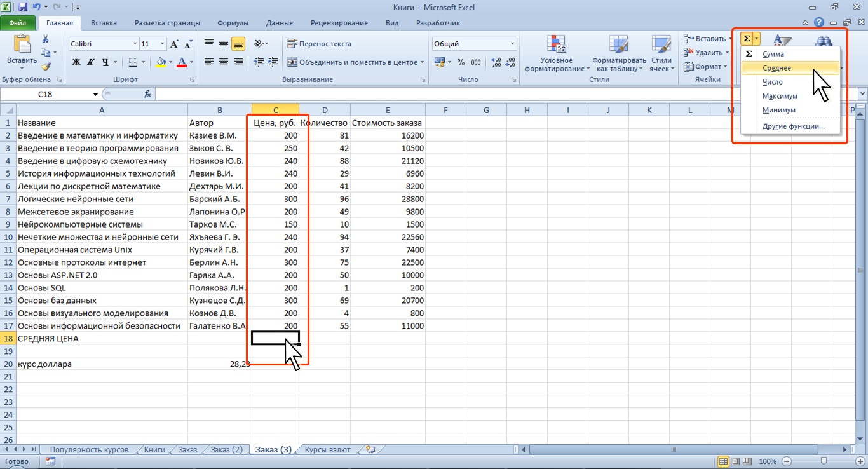Click the Save icon in quick access toolbar
This screenshot has height=469, width=868.
click(23, 8)
